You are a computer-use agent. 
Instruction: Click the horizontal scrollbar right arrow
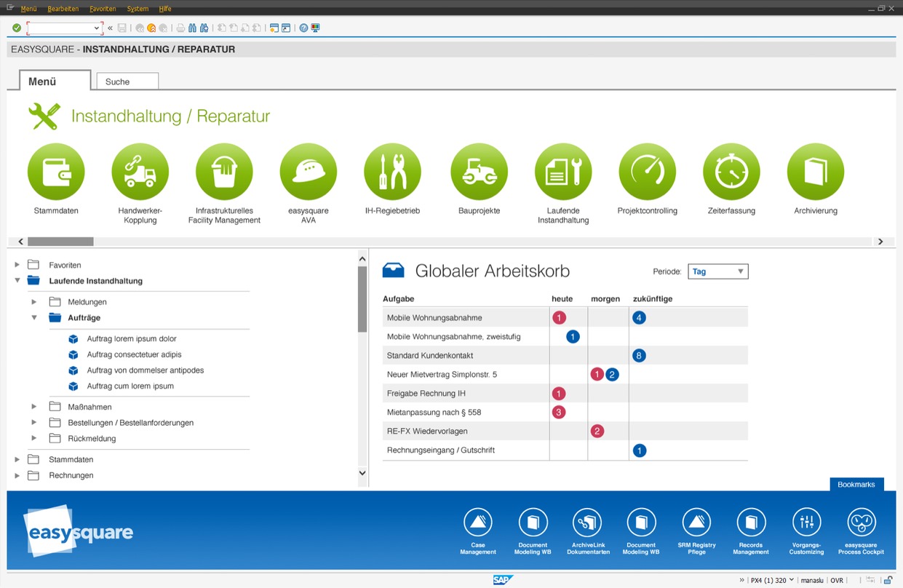[880, 242]
